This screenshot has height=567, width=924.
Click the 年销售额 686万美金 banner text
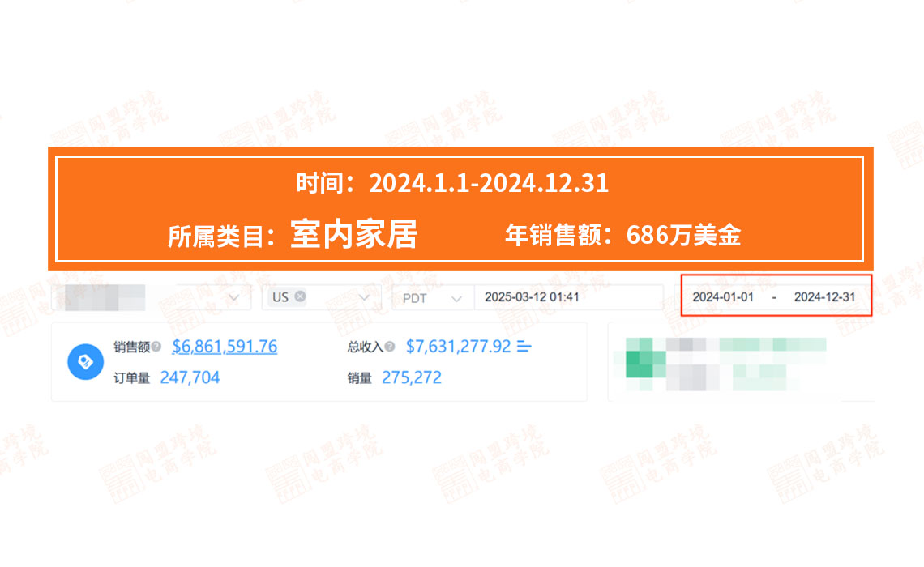(622, 236)
